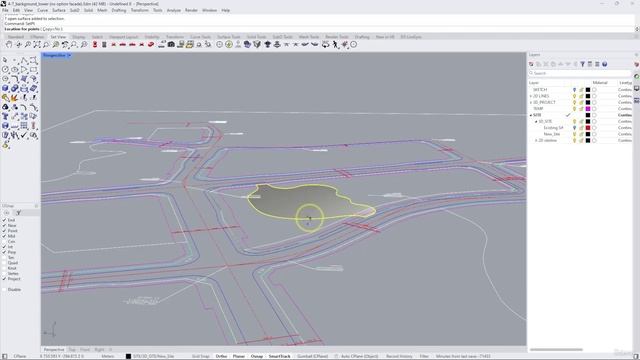Toggle SmartTrack in the status bar
The width and height of the screenshot is (640, 360).
tap(280, 356)
